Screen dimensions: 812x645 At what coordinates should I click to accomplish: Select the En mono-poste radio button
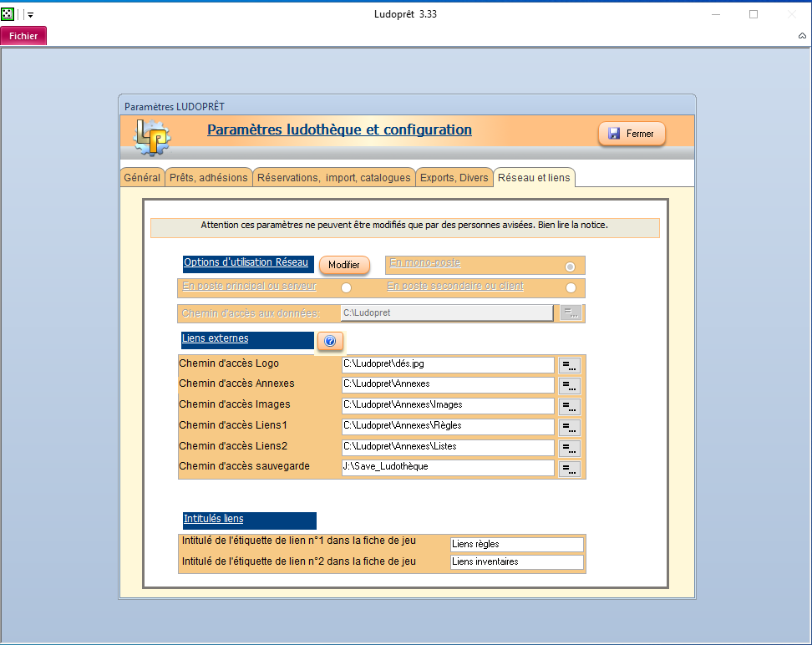click(570, 267)
